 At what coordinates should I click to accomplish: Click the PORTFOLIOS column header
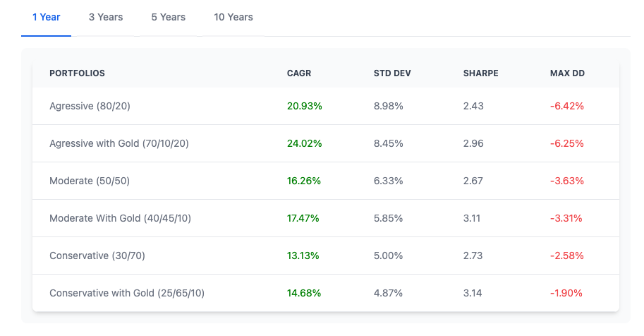77,73
